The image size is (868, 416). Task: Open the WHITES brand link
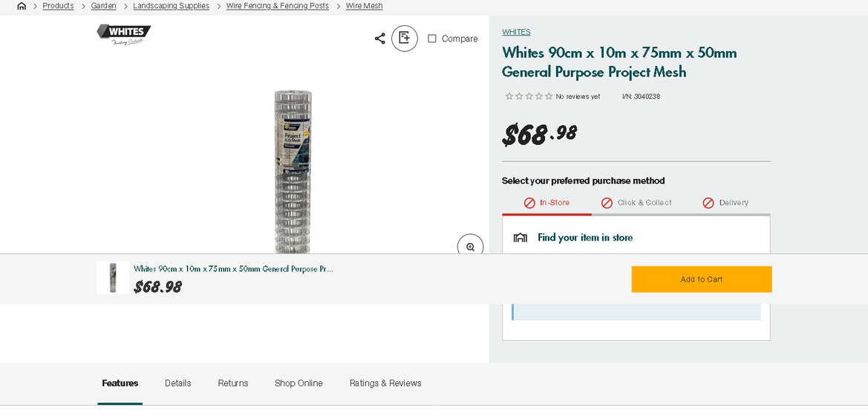point(516,32)
